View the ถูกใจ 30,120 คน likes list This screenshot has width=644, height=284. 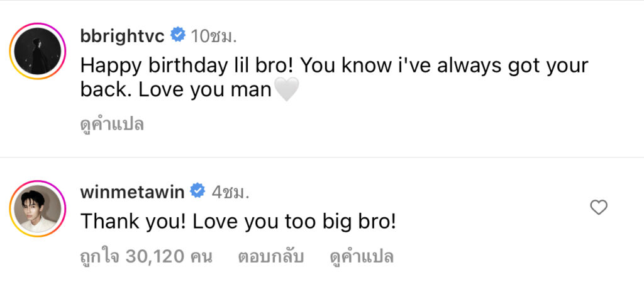[146, 256]
